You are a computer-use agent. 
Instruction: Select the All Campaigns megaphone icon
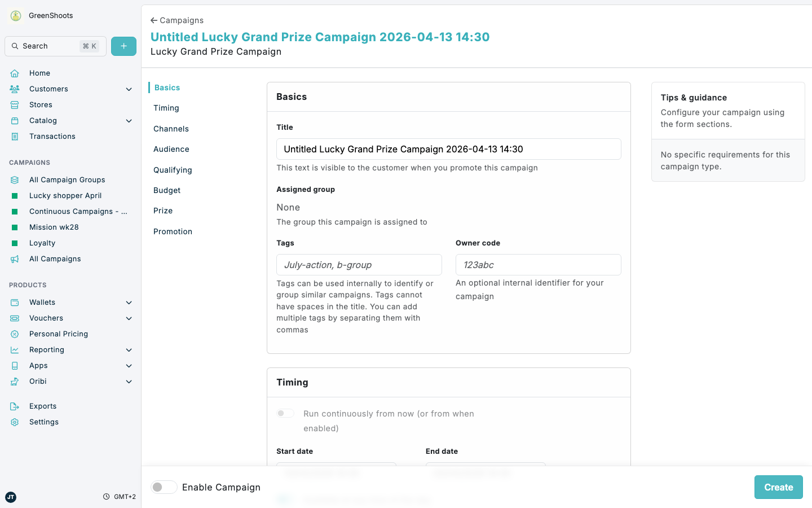tap(15, 259)
